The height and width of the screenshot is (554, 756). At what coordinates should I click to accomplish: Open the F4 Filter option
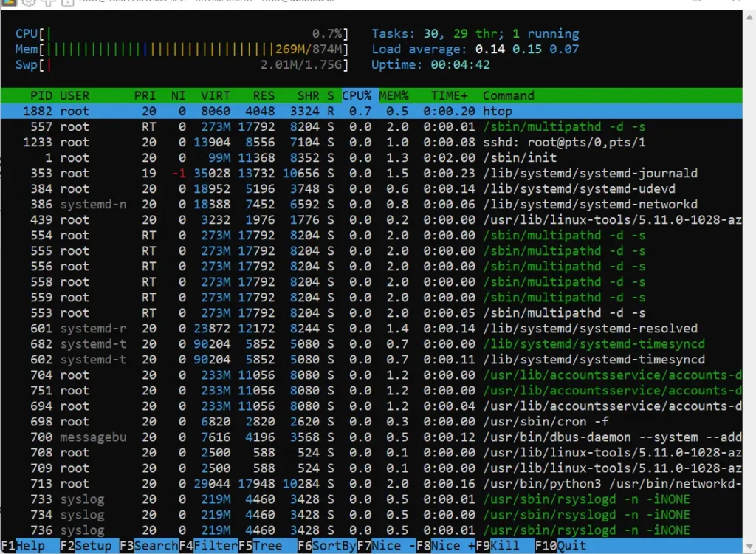click(207, 546)
